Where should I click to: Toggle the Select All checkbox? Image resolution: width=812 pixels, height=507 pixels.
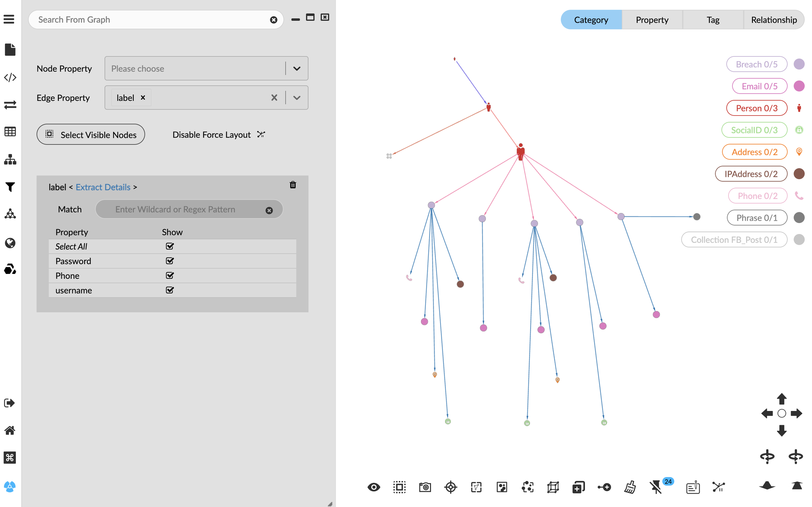tap(170, 246)
